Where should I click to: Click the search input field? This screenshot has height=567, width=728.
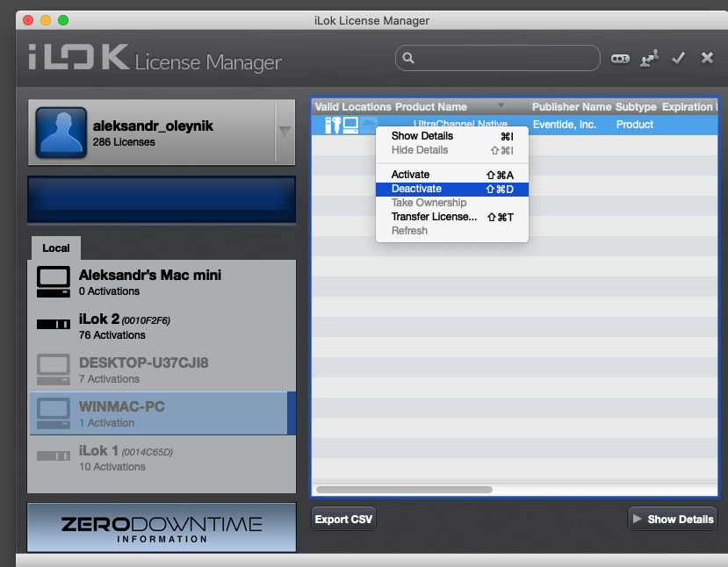(x=498, y=58)
